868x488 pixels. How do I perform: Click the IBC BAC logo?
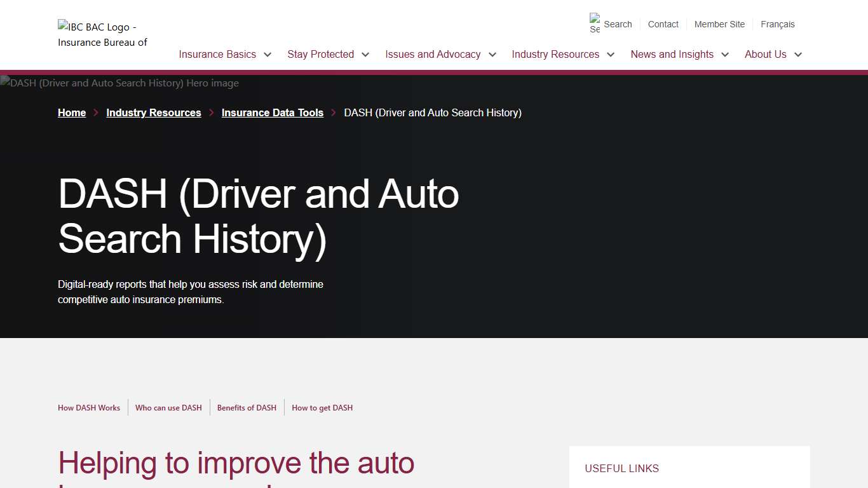coord(102,34)
